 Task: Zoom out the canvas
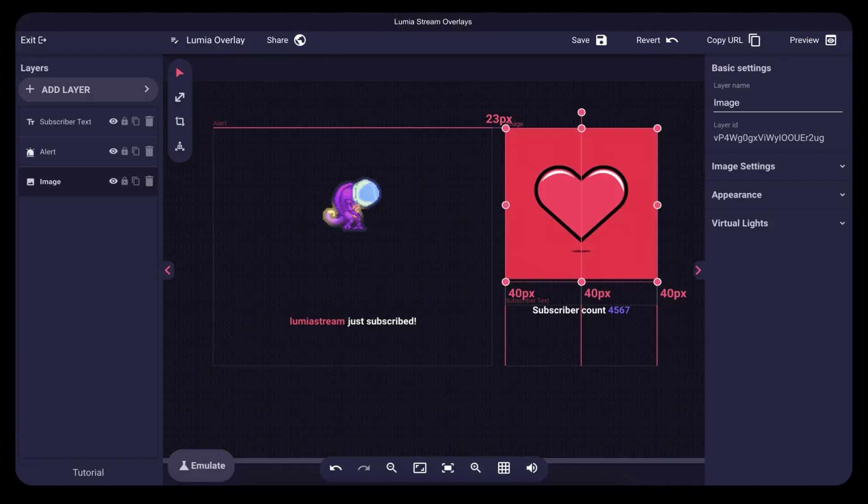click(392, 468)
